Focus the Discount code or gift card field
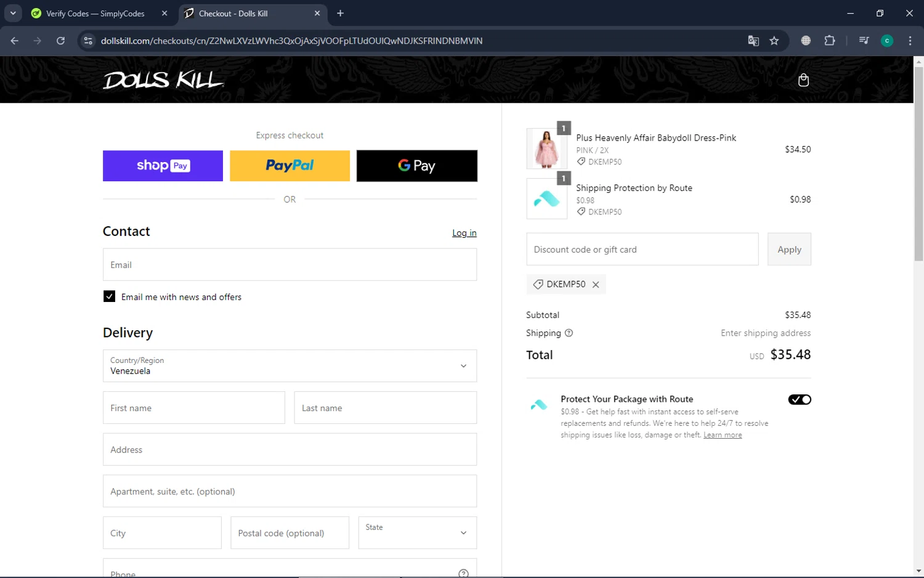Image resolution: width=924 pixels, height=578 pixels. pyautogui.click(x=642, y=250)
